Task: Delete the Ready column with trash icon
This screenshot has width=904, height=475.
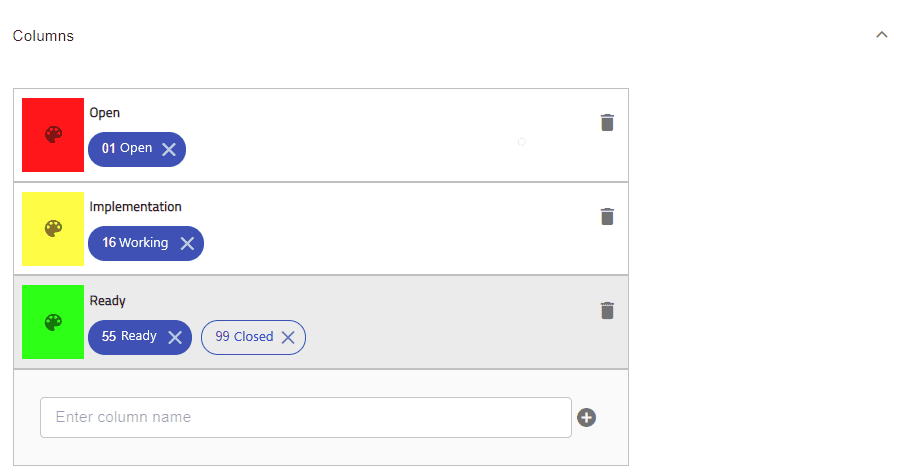Action: click(x=607, y=311)
